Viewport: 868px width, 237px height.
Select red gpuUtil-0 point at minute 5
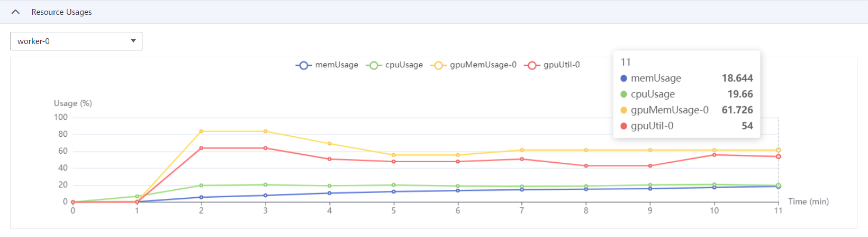[393, 162]
